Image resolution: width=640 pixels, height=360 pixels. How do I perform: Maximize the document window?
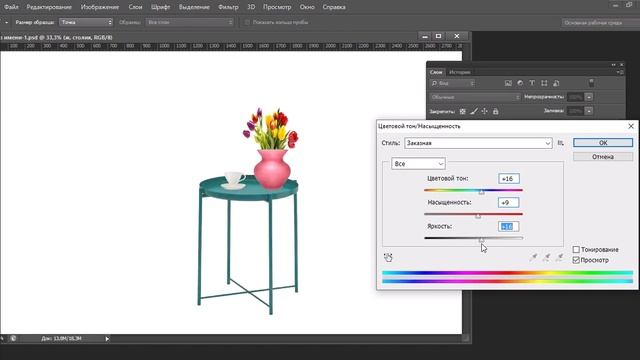click(438, 36)
